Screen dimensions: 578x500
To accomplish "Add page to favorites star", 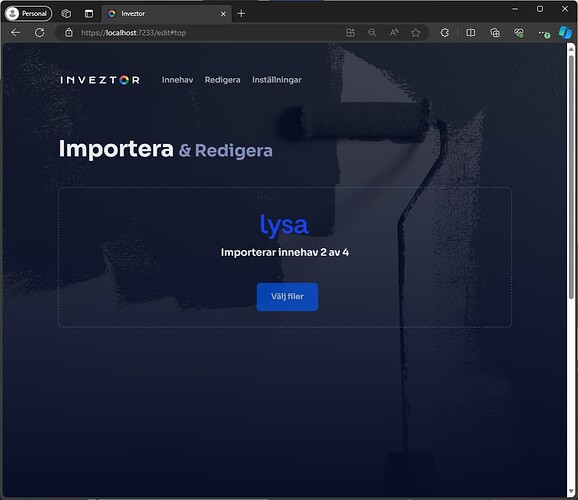I will [415, 33].
